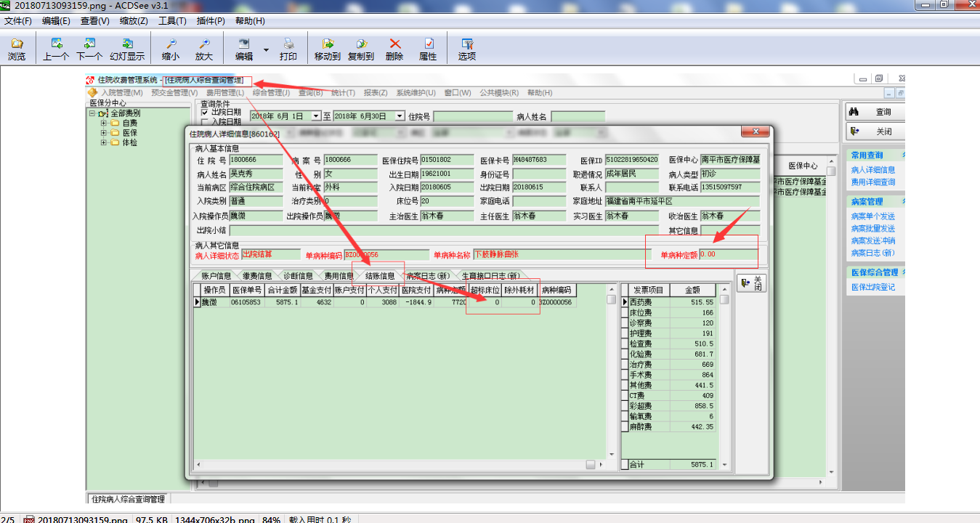Switch to the 诊断信息 tab
The height and width of the screenshot is (523, 980).
tap(298, 276)
